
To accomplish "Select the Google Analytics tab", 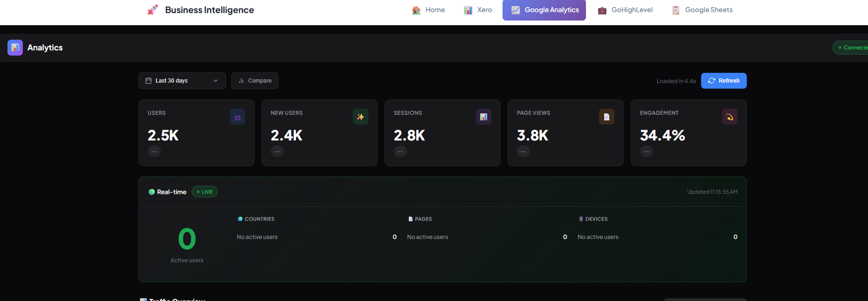I will click(544, 10).
